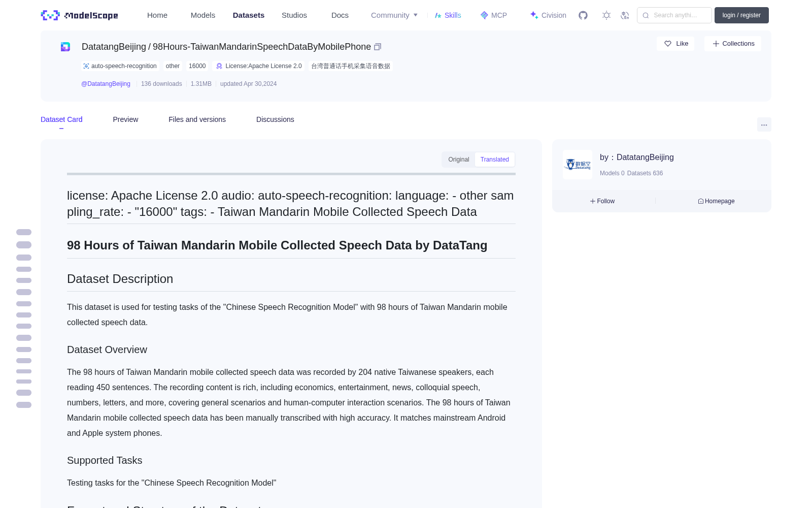Click the ModelScope logo
The height and width of the screenshot is (508, 812).
click(x=80, y=15)
